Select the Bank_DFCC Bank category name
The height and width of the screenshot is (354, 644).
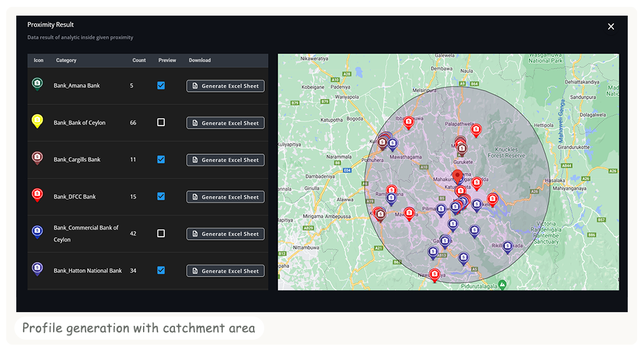(74, 196)
